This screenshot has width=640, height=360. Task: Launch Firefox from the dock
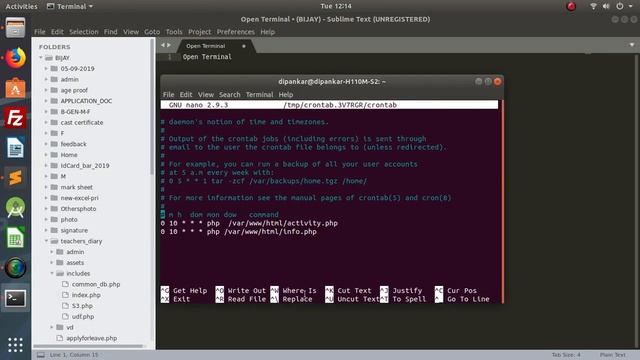(x=16, y=58)
